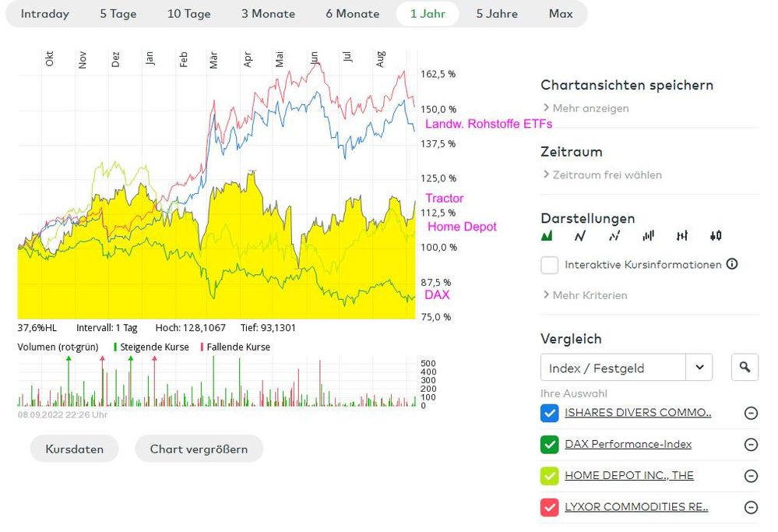Toggle the Home Depot comparison checkbox
This screenshot has height=532, width=778.
549,476
